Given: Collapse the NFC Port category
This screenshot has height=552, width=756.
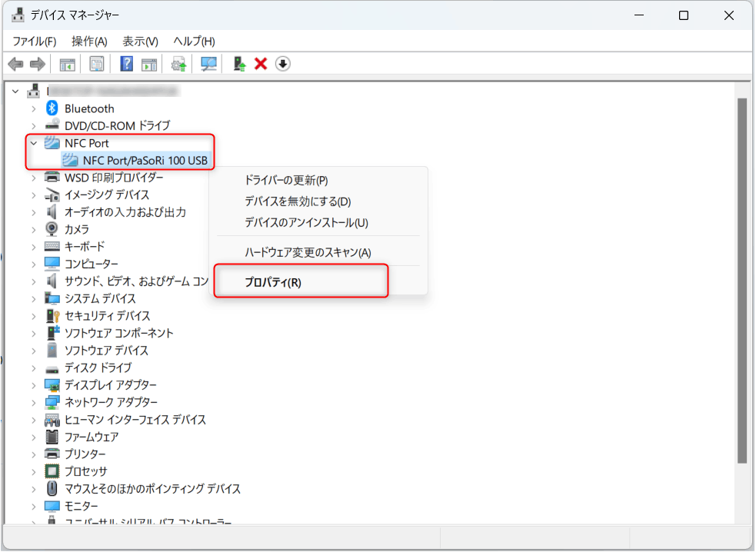Looking at the screenshot, I should point(34,143).
